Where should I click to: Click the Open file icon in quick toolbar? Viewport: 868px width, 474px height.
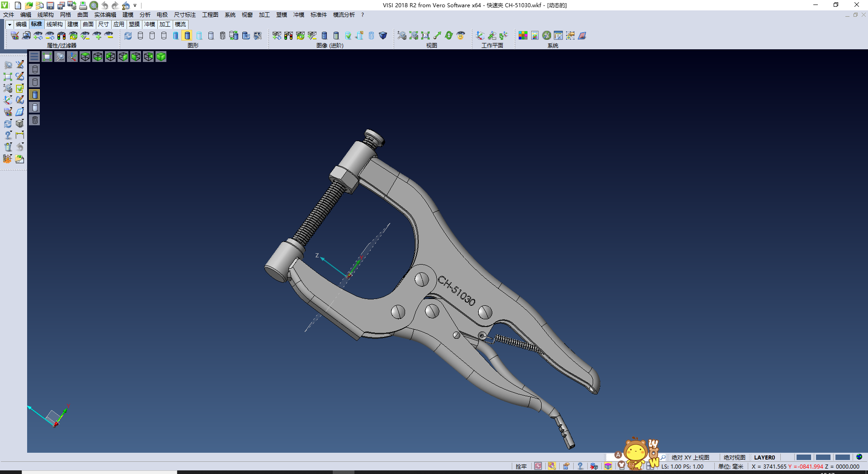[x=28, y=5]
